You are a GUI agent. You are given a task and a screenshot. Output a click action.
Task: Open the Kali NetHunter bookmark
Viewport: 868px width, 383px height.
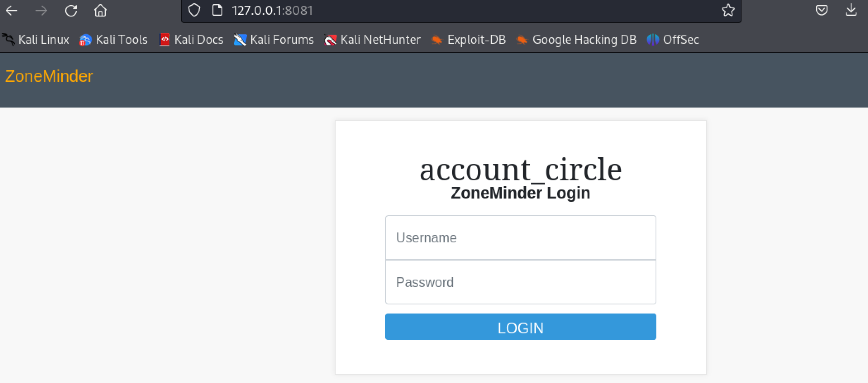tap(372, 40)
